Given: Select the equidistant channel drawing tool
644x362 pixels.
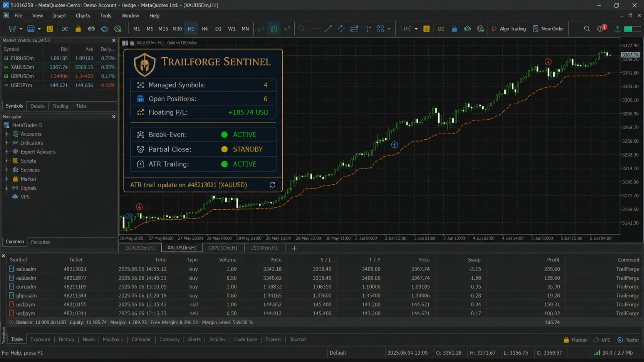Looking at the screenshot, I should click(341, 29).
